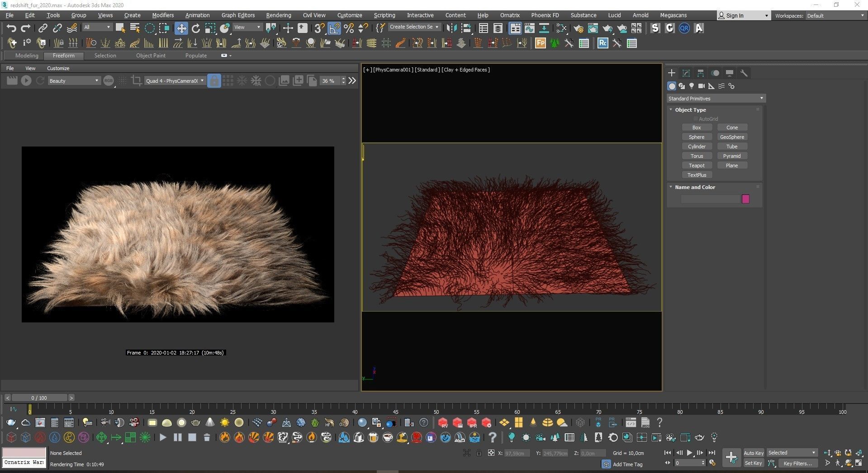Viewport: 868px width, 473px height.
Task: Collapse the Name and Color rollout
Action: (695, 187)
